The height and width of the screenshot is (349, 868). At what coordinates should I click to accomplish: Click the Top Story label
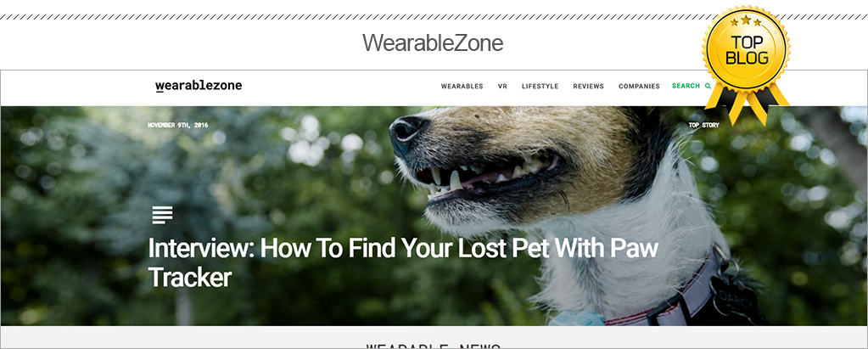(x=703, y=125)
